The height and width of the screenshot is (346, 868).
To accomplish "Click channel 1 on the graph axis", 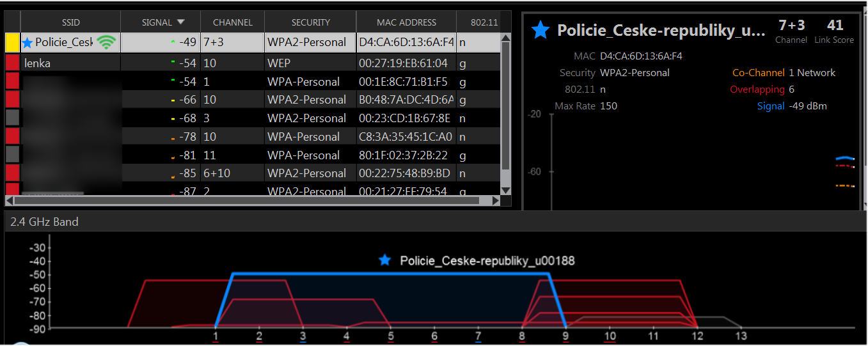I will (216, 336).
